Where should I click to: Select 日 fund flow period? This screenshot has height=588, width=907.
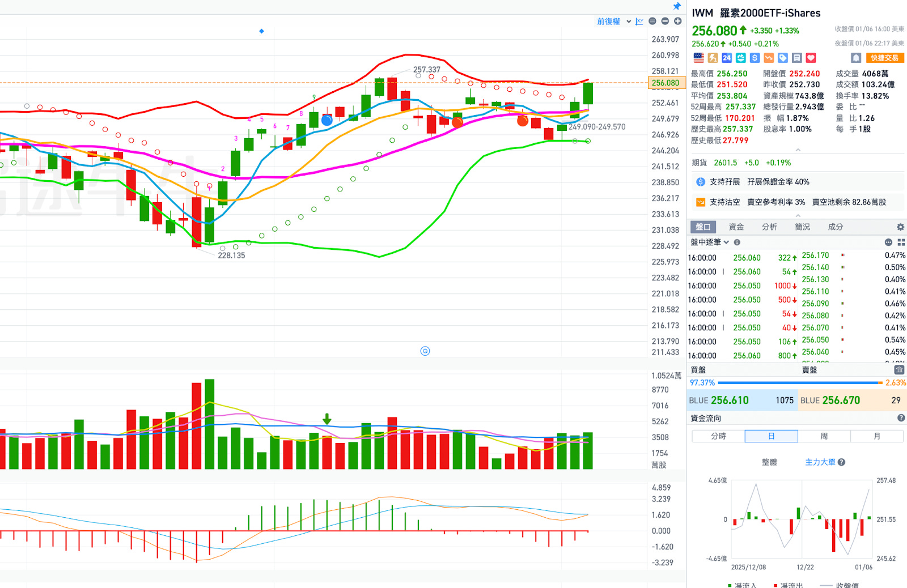coord(771,436)
